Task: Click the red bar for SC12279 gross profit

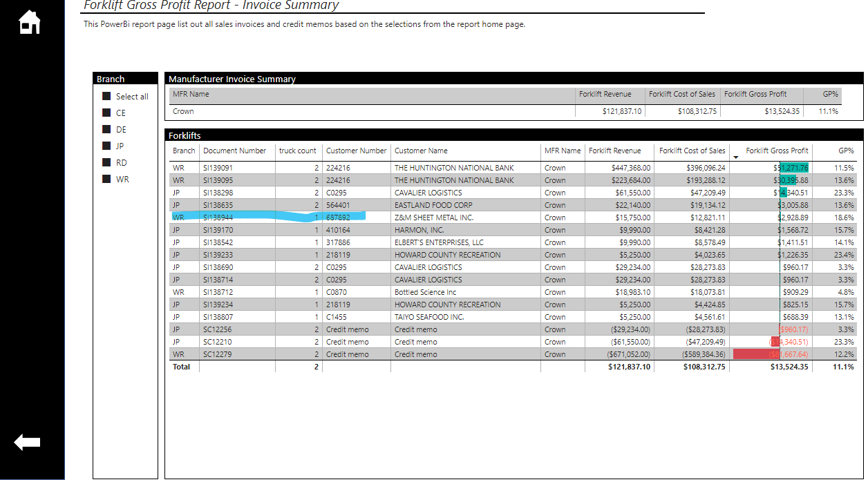Action: (757, 354)
